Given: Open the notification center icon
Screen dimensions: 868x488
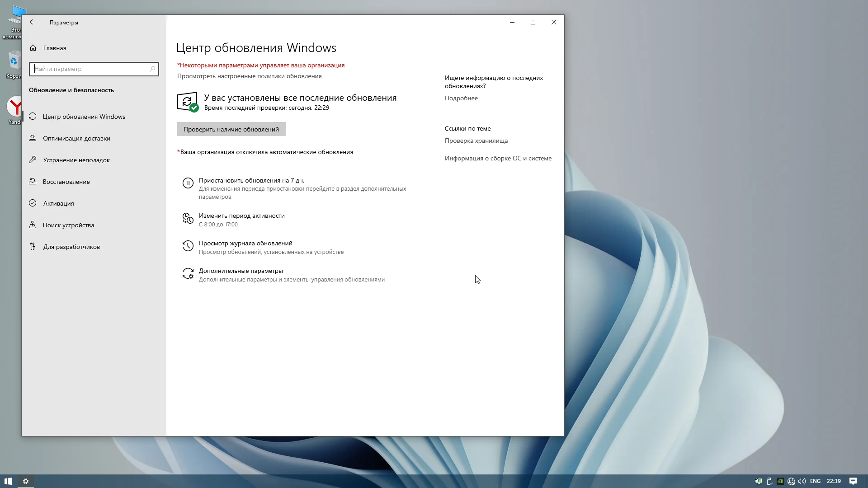Looking at the screenshot, I should (x=853, y=481).
